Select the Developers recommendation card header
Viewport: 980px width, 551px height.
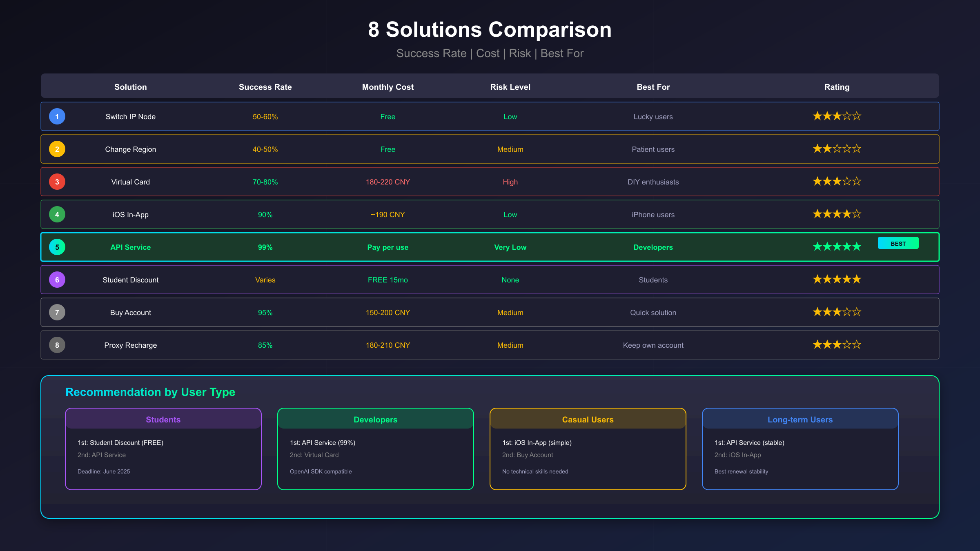tap(375, 419)
